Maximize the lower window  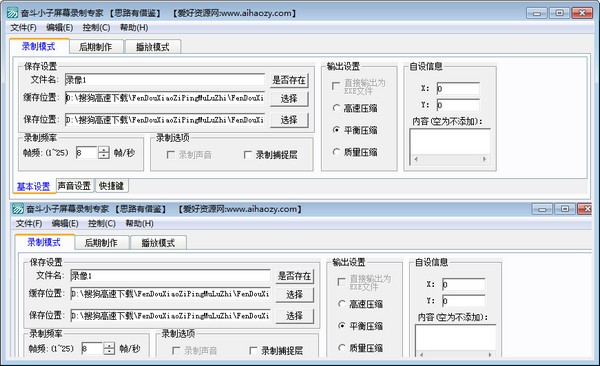[x=564, y=209]
